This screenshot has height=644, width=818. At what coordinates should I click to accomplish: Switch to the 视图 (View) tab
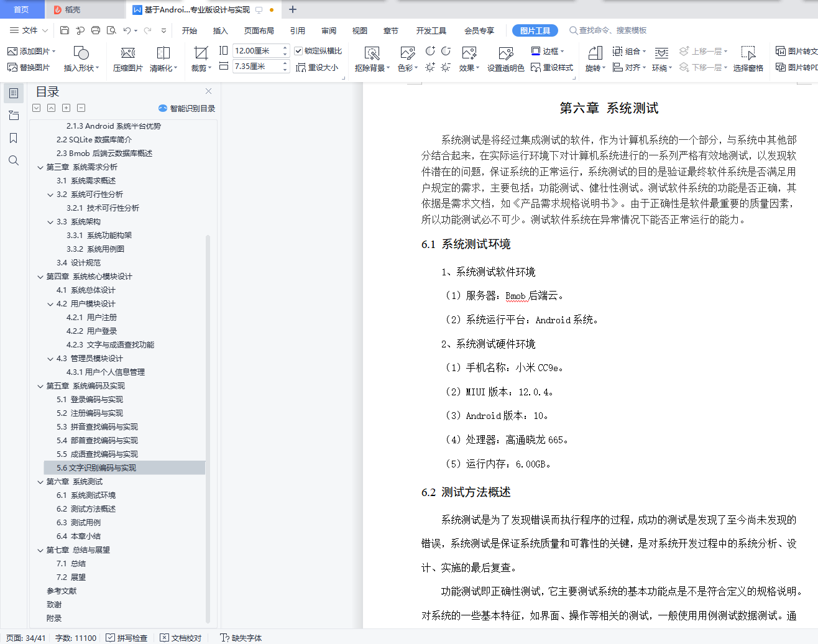(x=360, y=30)
